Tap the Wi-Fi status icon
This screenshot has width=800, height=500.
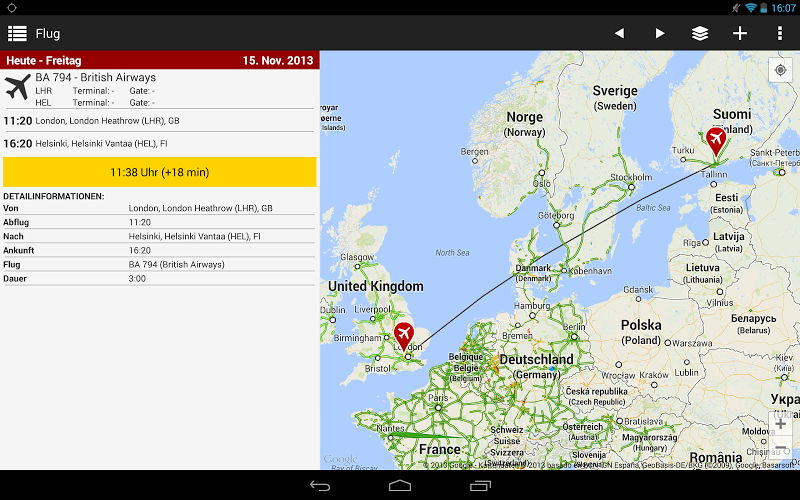[x=751, y=8]
